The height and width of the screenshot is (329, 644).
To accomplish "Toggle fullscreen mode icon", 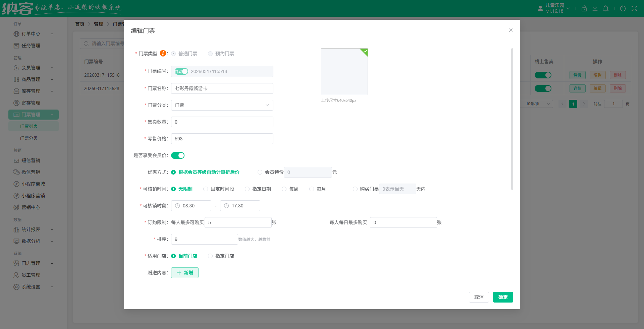I will 634,9.
